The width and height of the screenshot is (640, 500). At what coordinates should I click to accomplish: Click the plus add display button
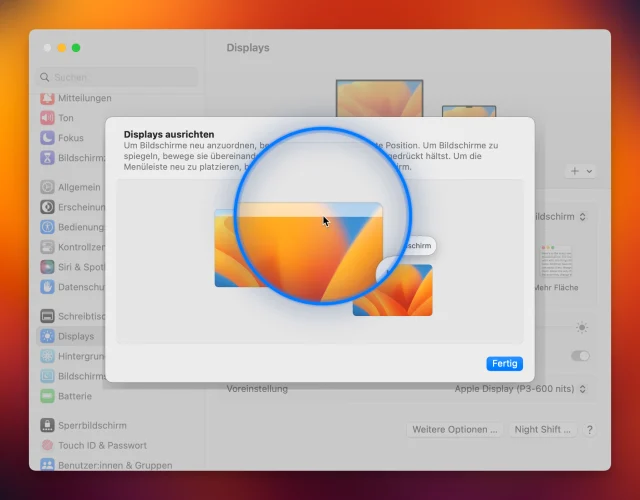(575, 171)
